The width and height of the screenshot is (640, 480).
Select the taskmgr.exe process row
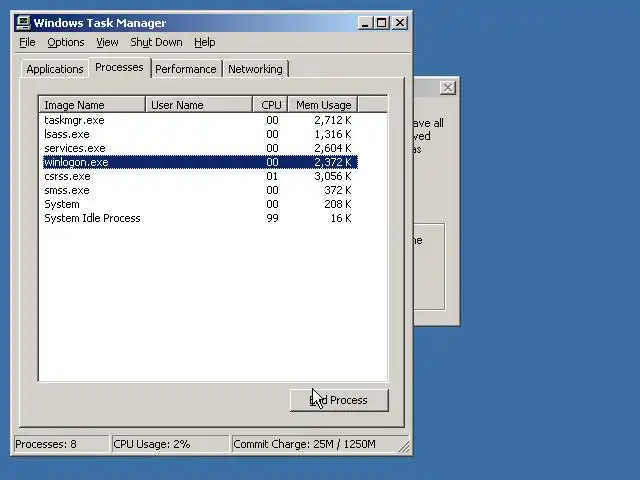pos(200,120)
